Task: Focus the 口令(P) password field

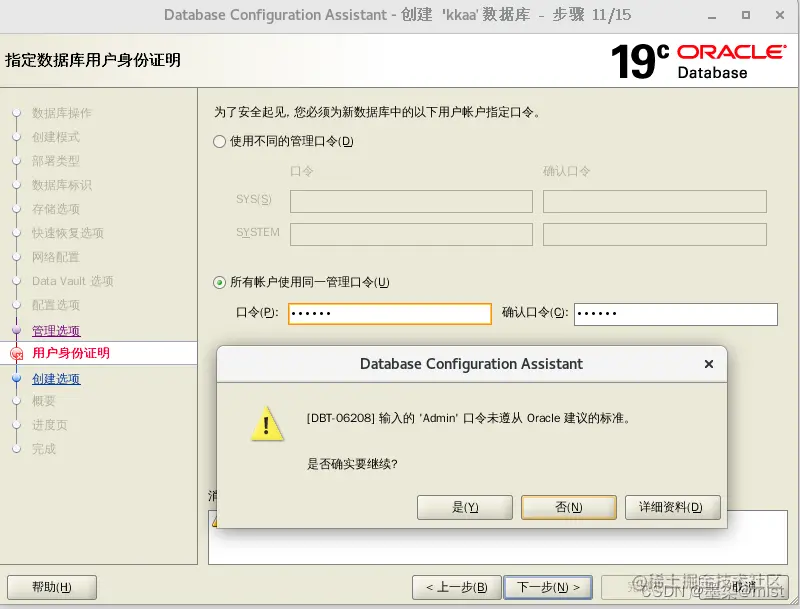Action: pos(390,314)
